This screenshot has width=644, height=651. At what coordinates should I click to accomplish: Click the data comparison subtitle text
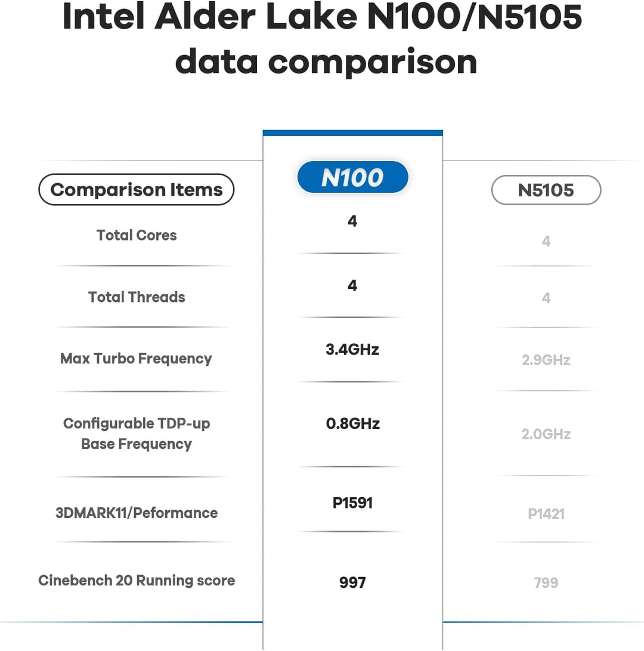pos(326,61)
